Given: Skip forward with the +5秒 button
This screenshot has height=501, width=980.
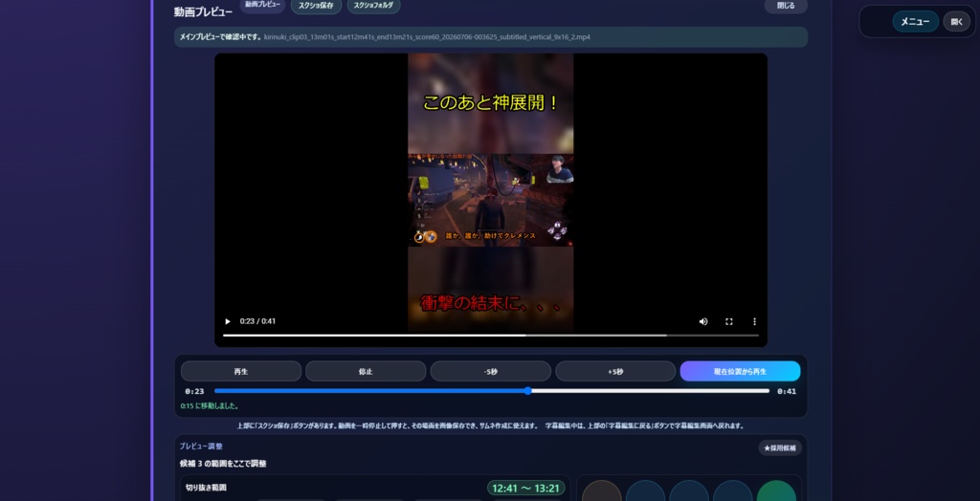Looking at the screenshot, I should [x=615, y=371].
